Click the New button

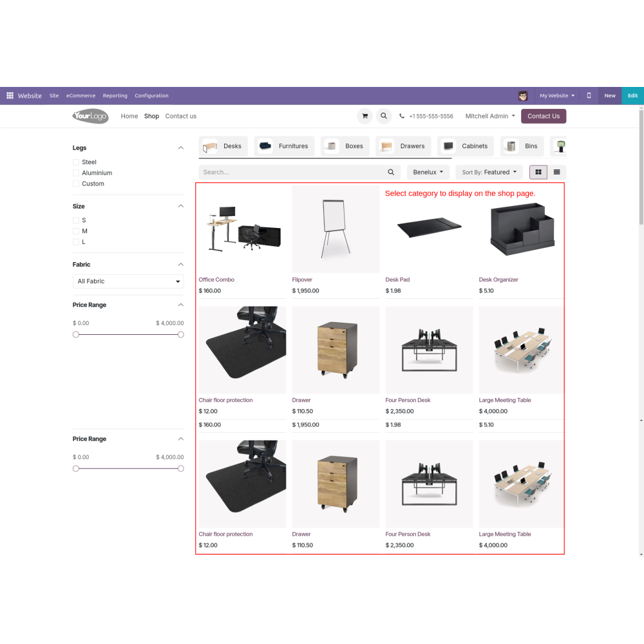point(610,96)
